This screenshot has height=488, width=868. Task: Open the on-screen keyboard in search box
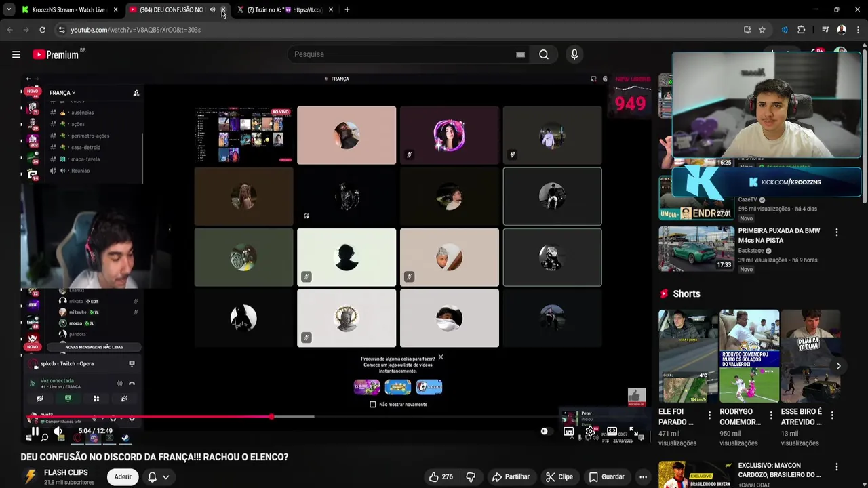(520, 54)
